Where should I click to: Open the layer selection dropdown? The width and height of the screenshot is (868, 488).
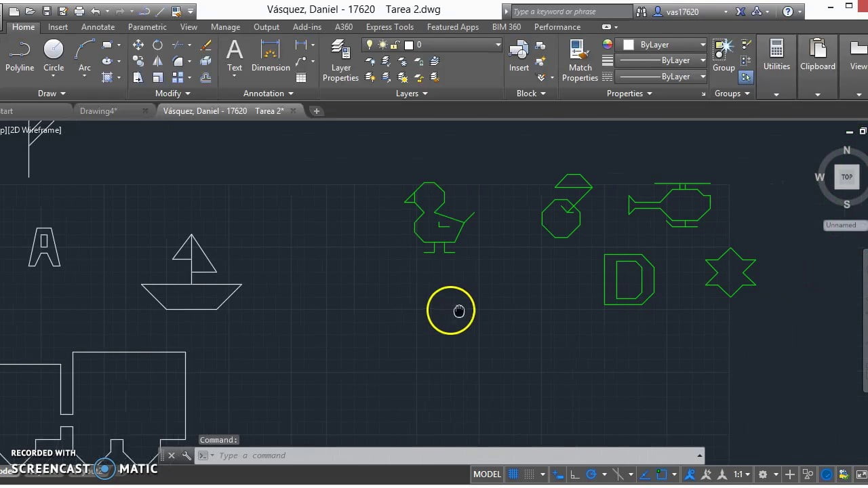click(x=498, y=45)
